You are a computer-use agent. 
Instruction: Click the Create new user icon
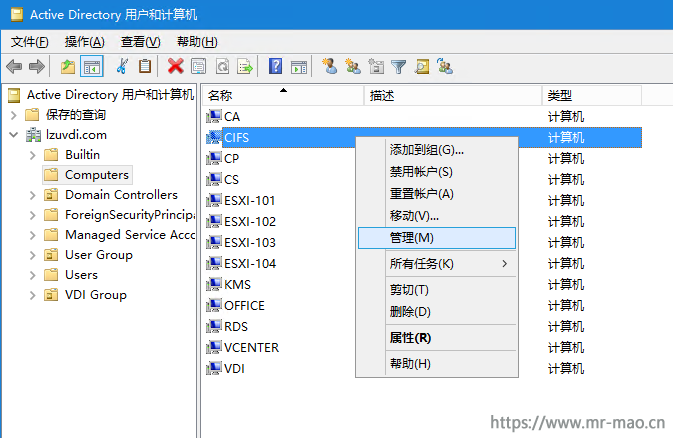click(x=330, y=66)
